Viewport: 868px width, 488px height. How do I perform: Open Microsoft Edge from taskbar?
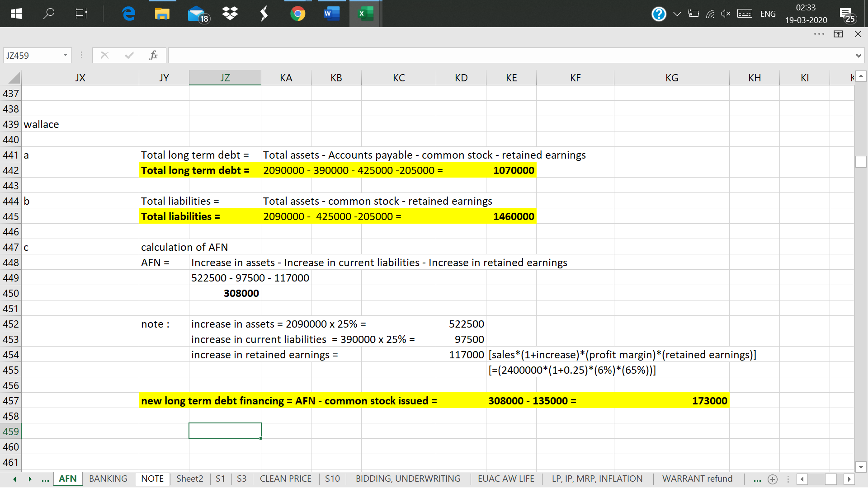pos(128,14)
